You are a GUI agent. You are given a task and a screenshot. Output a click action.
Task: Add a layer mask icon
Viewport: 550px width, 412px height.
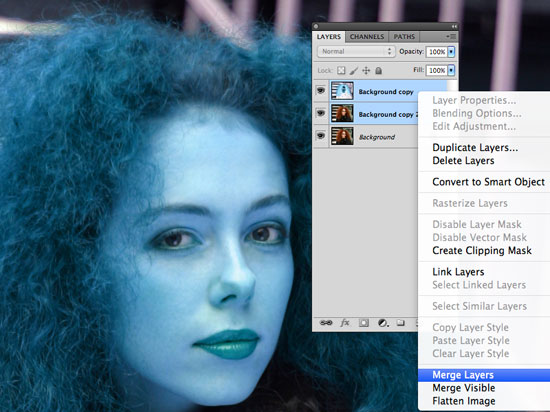click(x=364, y=323)
